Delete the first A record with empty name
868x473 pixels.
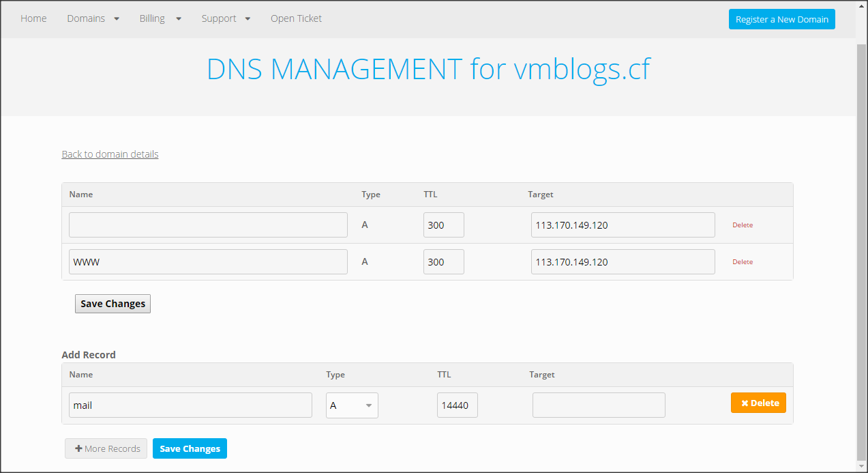pos(743,225)
